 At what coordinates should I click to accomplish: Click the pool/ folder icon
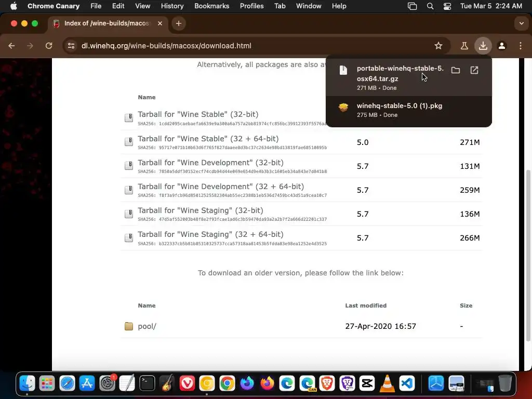click(129, 326)
